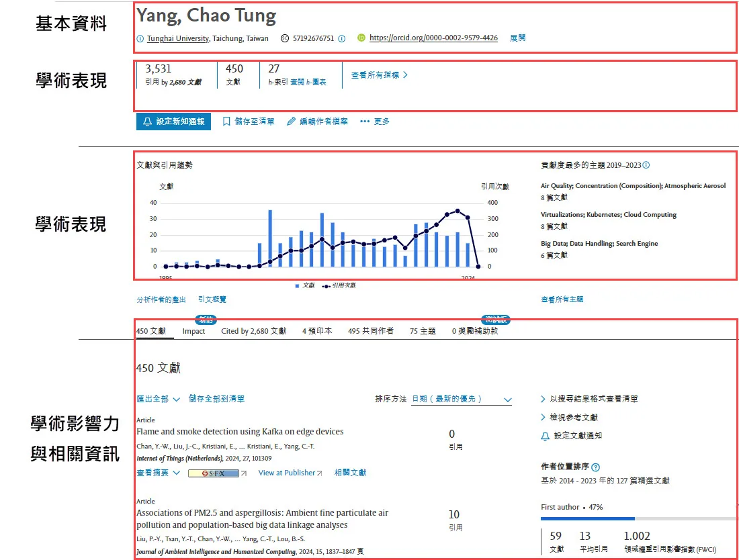Click 引文概覽 link
739x560 pixels.
(212, 299)
